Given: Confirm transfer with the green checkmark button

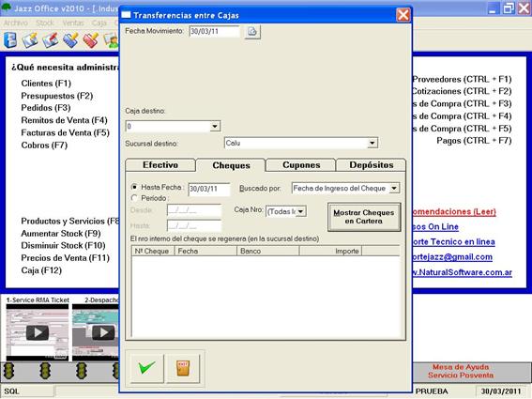Looking at the screenshot, I should point(147,368).
